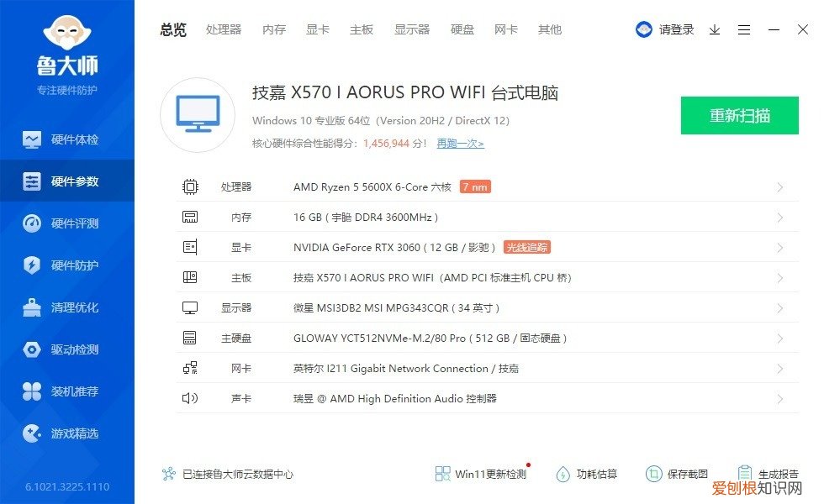Open 硬件防护 from the sidebar
The width and height of the screenshot is (824, 504).
67,265
